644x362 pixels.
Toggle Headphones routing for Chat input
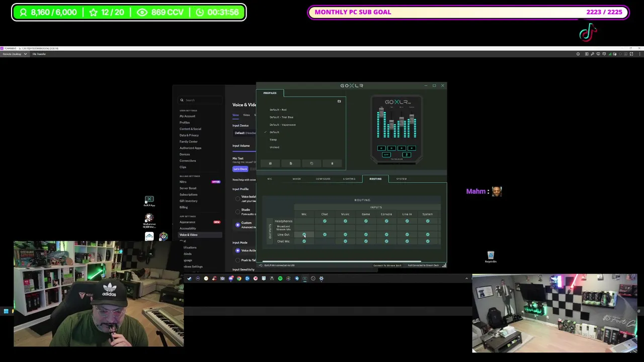(325, 221)
